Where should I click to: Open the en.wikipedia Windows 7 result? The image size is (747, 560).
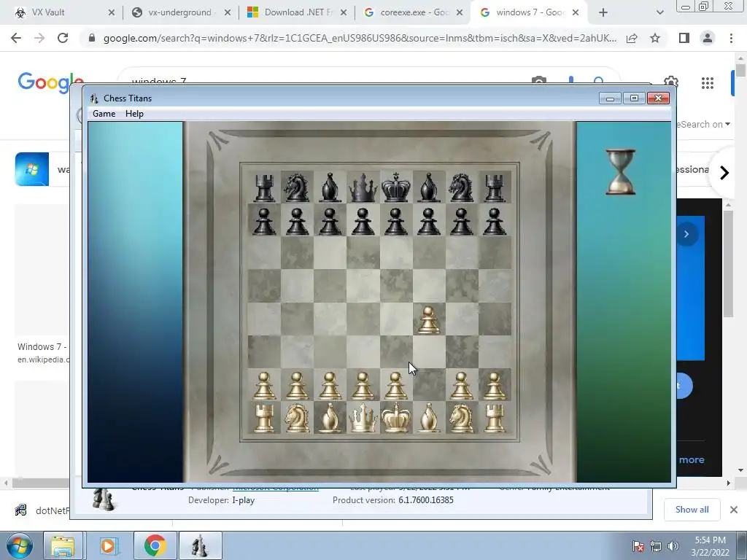[x=43, y=353]
